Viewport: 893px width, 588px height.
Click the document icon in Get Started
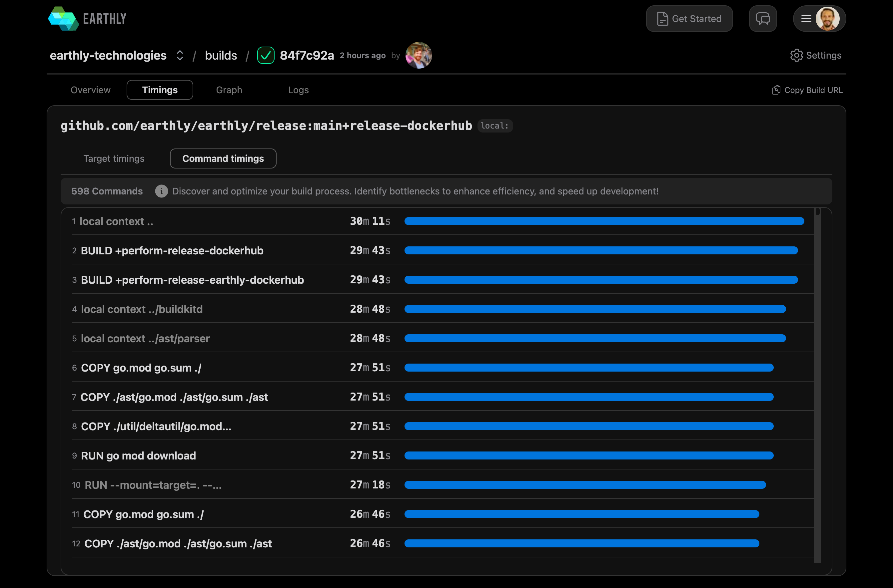662,19
